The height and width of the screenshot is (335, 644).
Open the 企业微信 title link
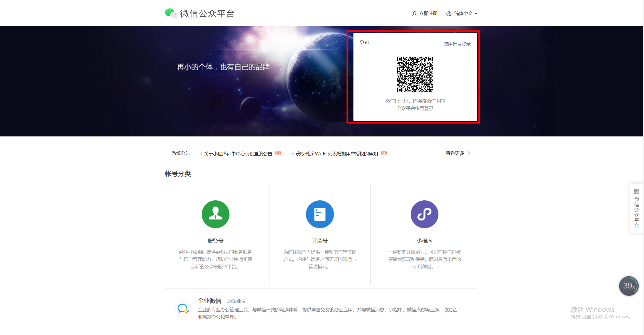coord(209,301)
